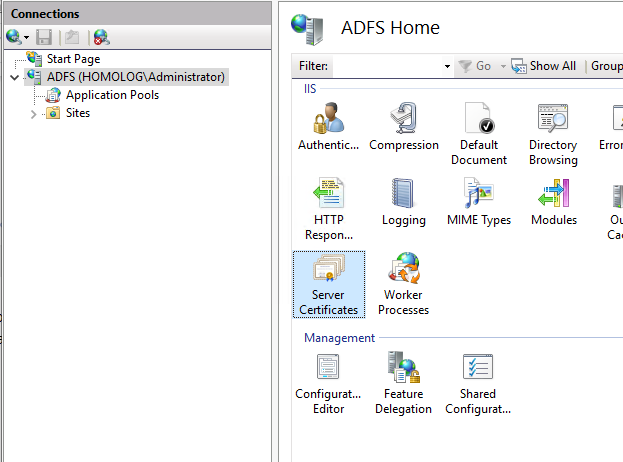Click inside the Filter input field
623x462 pixels.
point(387,66)
